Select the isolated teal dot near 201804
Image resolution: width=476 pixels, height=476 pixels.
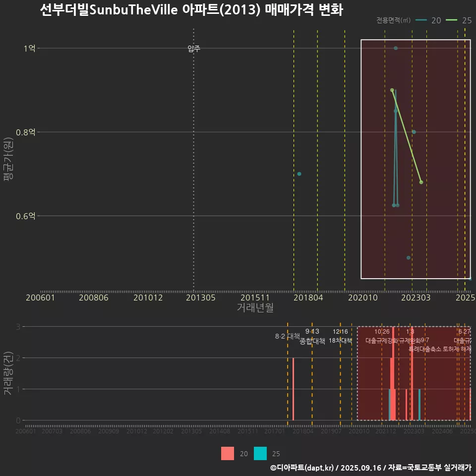[299, 174]
